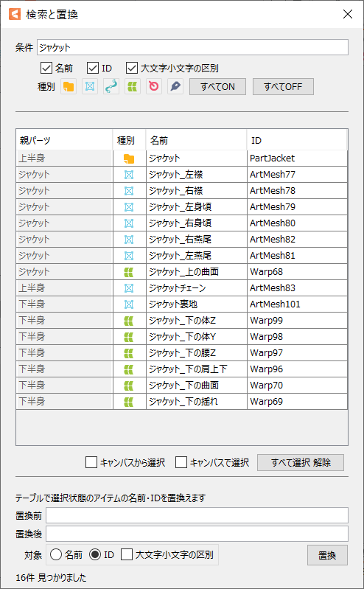The width and height of the screenshot is (364, 589).
Task: Enable the キャンバスから選択 checkbox
Action: click(91, 462)
